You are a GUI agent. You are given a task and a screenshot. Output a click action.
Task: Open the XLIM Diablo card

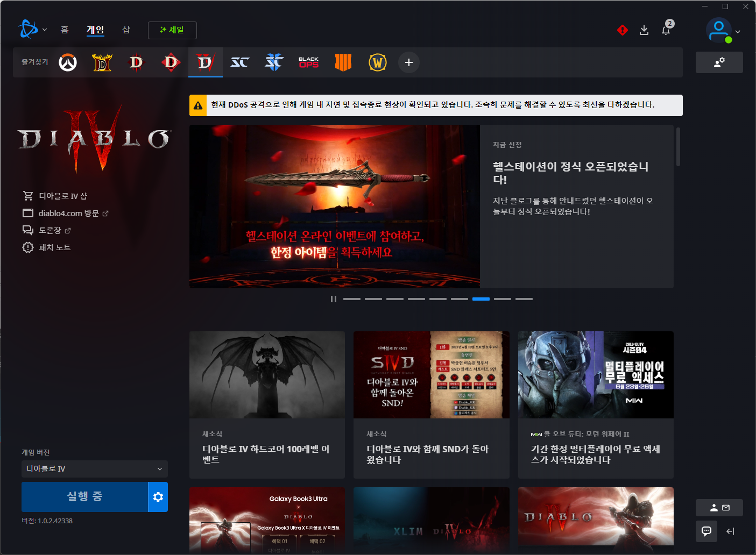(432, 520)
